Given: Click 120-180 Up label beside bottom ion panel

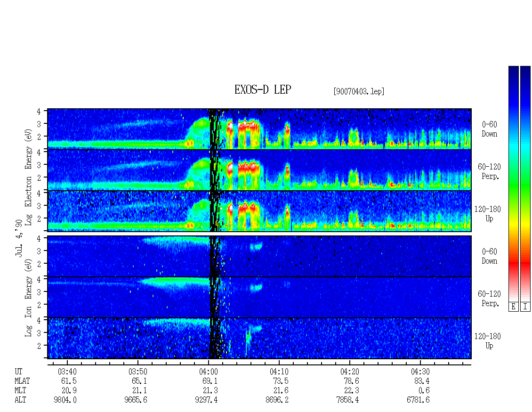Looking at the screenshot, I should [x=488, y=341].
